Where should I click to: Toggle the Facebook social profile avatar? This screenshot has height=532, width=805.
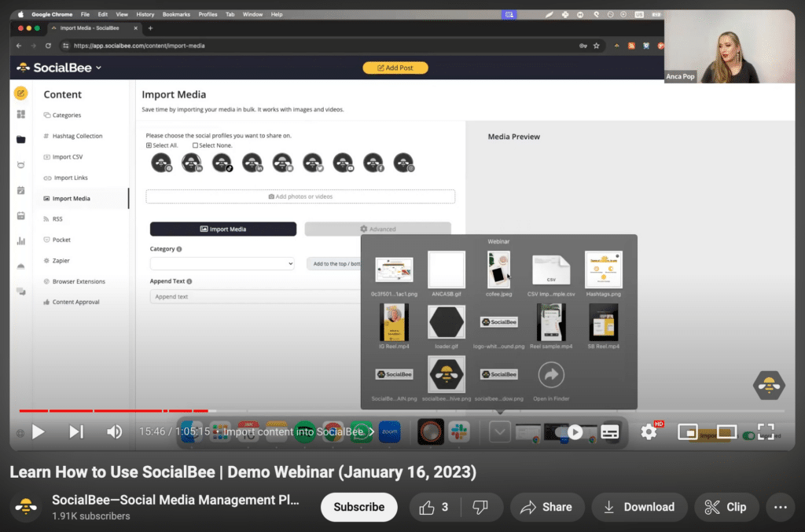point(373,163)
